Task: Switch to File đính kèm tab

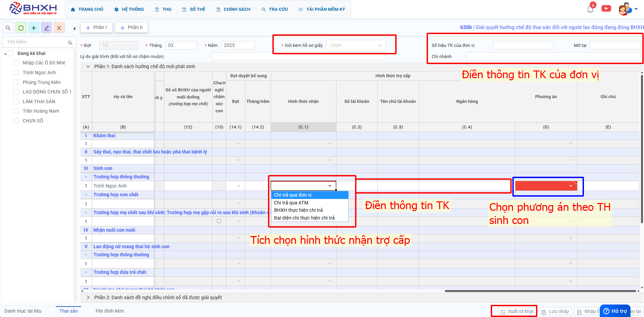Action: [x=110, y=311]
